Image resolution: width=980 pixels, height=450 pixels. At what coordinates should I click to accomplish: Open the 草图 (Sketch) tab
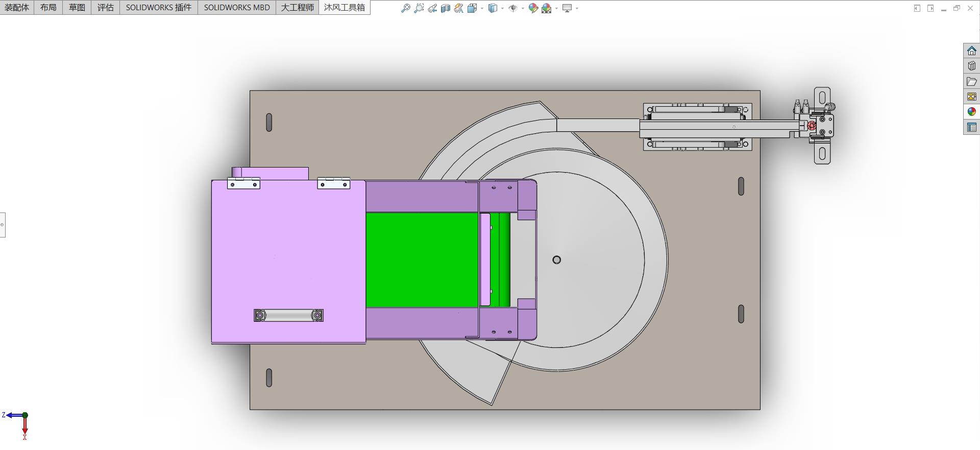77,7
